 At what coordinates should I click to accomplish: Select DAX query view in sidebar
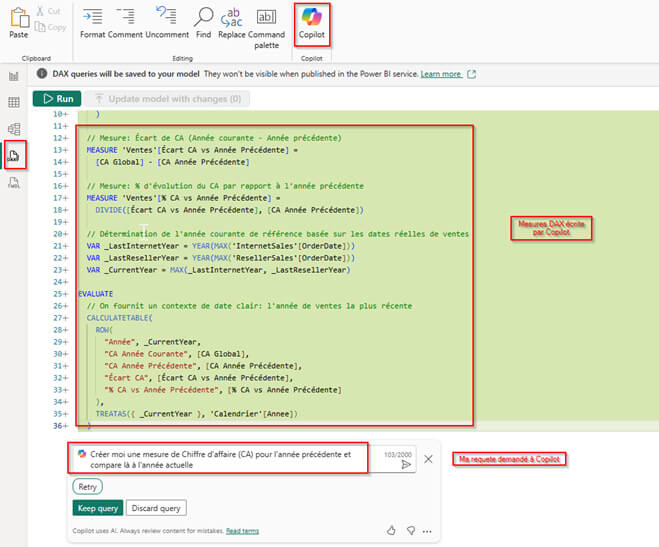point(14,156)
